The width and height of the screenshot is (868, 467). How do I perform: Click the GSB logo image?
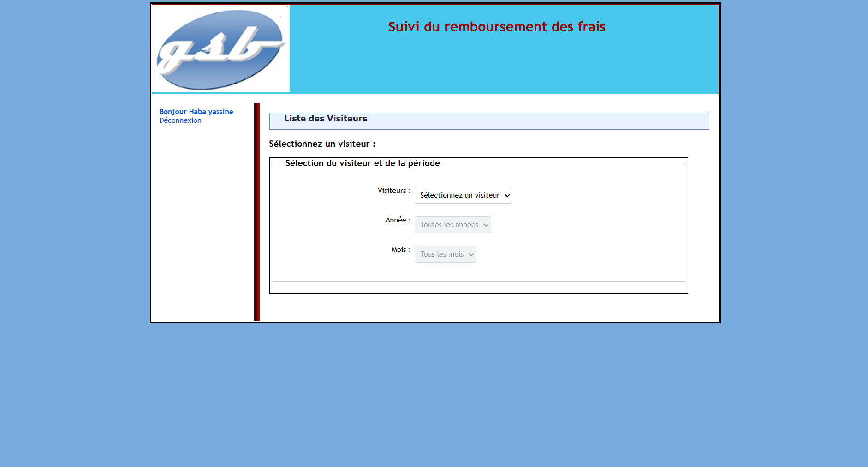coord(221,49)
